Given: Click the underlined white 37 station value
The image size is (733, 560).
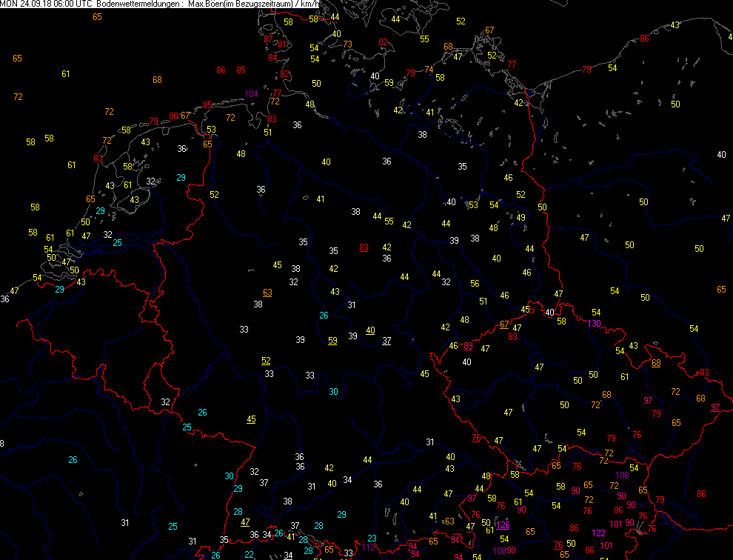Looking at the screenshot, I should pyautogui.click(x=386, y=341).
